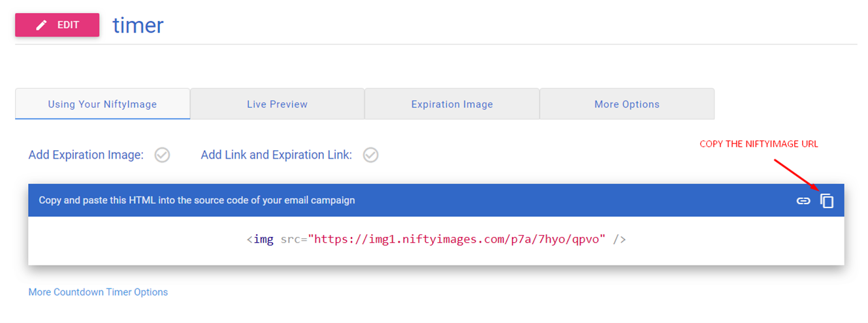The image size is (868, 323).
Task: Open the Live Preview tab
Action: (277, 104)
